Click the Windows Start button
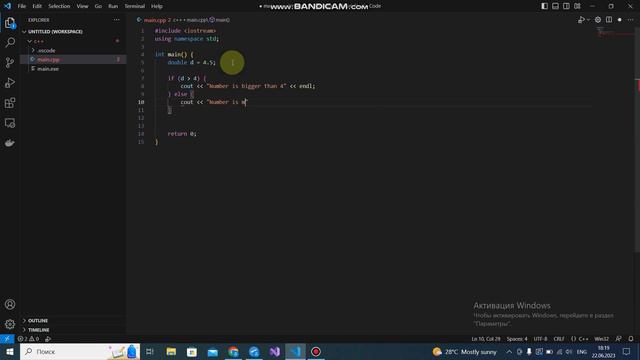Viewport: 640px width, 360px height. coord(10,351)
